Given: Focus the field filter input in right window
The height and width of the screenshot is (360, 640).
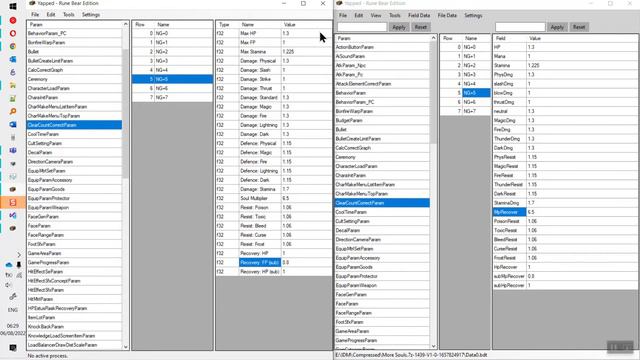Looking at the screenshot, I should (x=520, y=27).
